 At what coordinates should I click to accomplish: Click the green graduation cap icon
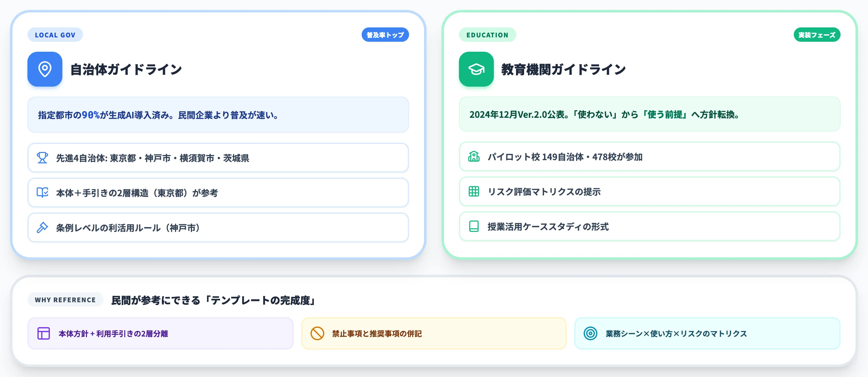(x=476, y=69)
